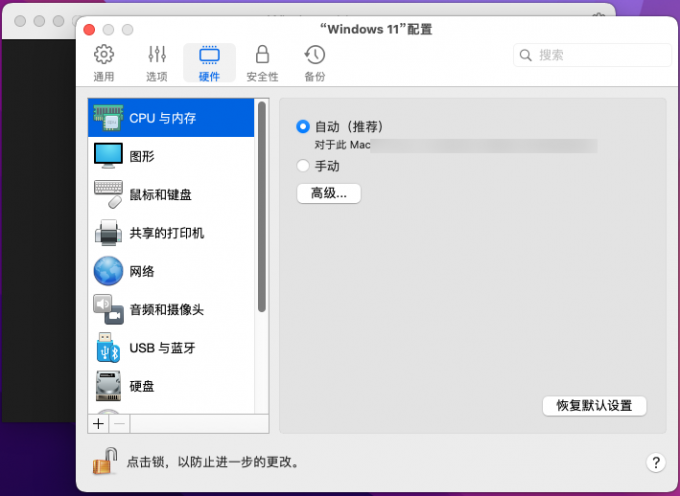Click the 高级... button

coord(329,193)
